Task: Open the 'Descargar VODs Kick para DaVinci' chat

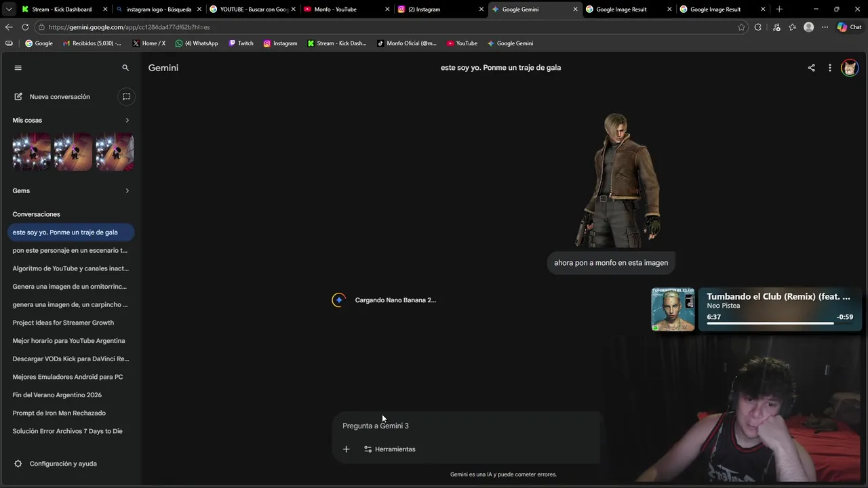Action: pyautogui.click(x=71, y=359)
